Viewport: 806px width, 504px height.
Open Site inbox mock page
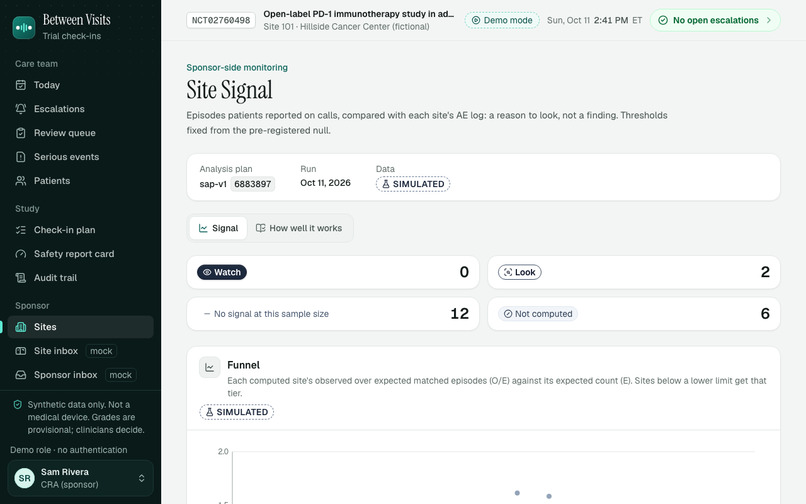pos(81,351)
